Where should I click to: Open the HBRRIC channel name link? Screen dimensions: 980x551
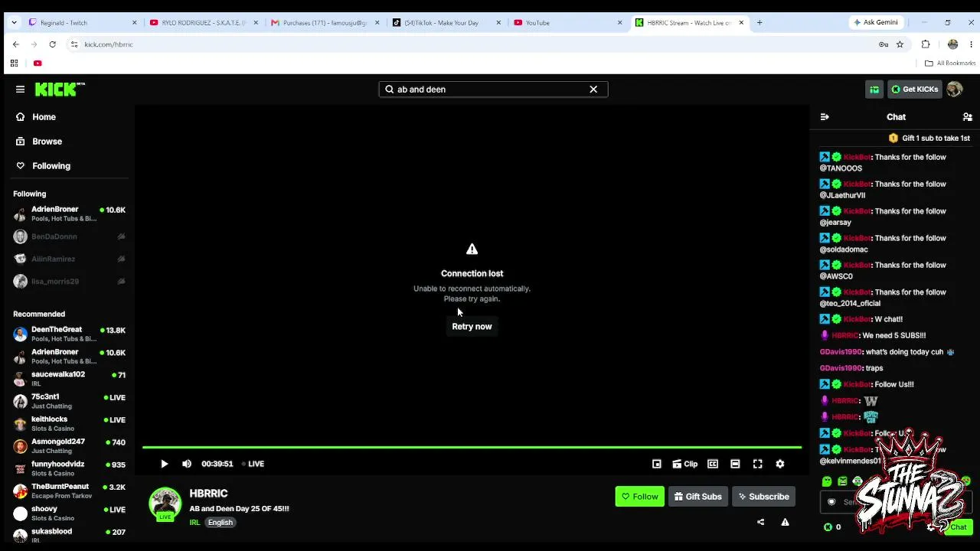click(x=208, y=494)
